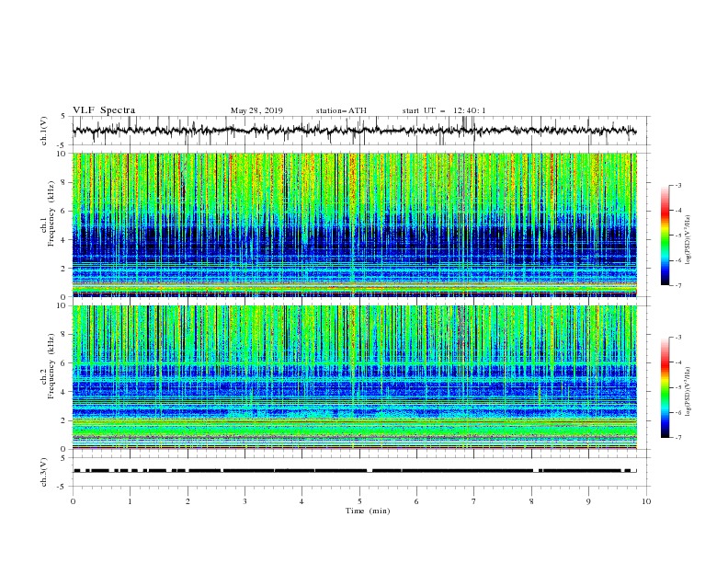The image size is (728, 563).
Task: Click the "10" kHz tick of ch.1 spectrogram
Action: 63,154
